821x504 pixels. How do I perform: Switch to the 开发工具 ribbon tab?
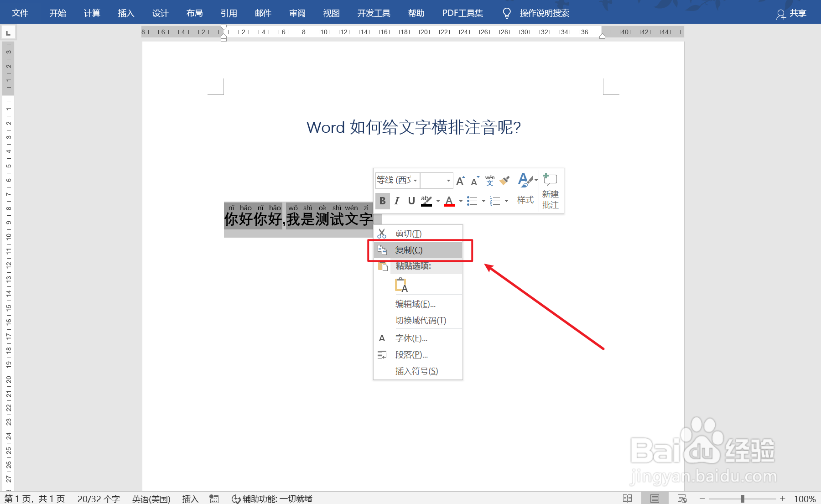(x=374, y=13)
